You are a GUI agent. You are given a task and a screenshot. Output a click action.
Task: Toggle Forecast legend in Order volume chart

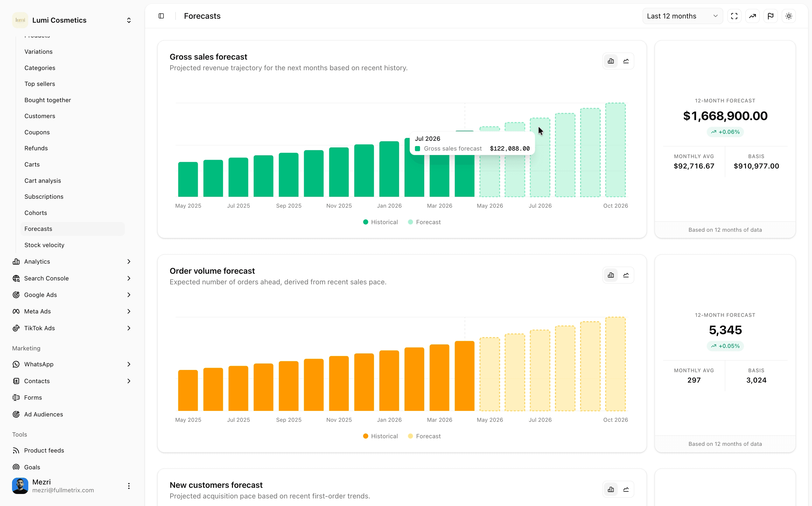424,436
